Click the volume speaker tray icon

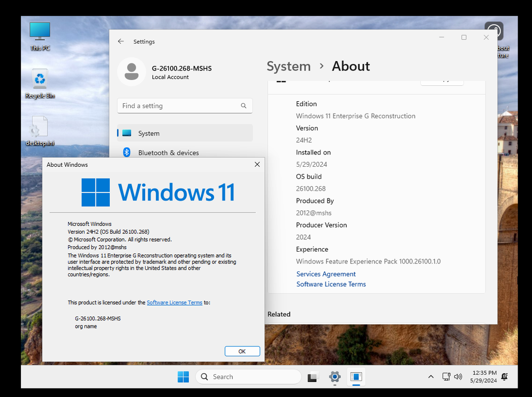tap(458, 377)
